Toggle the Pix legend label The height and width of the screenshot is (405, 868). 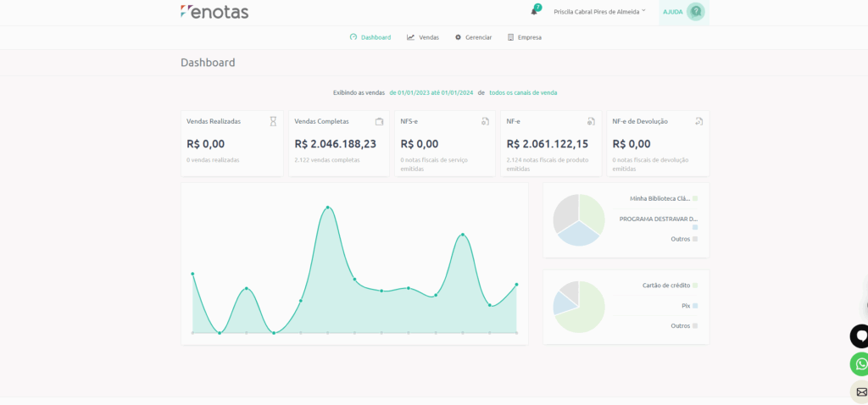click(x=686, y=305)
